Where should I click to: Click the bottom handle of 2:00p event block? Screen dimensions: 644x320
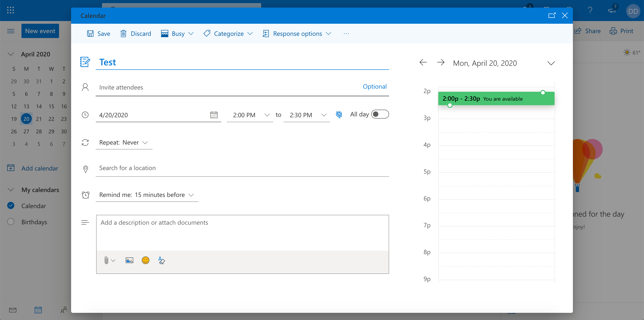coord(450,106)
